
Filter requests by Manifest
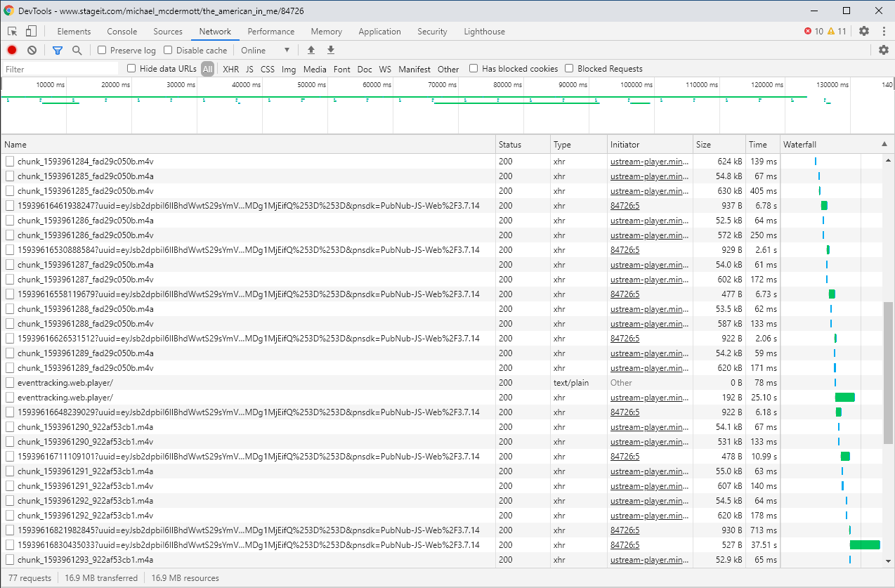pos(414,69)
